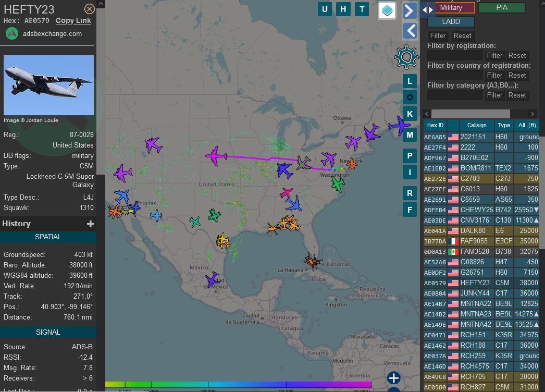This screenshot has height=392, width=545.
Task: Select the CHEWY25 row in the table
Action: pos(481,210)
